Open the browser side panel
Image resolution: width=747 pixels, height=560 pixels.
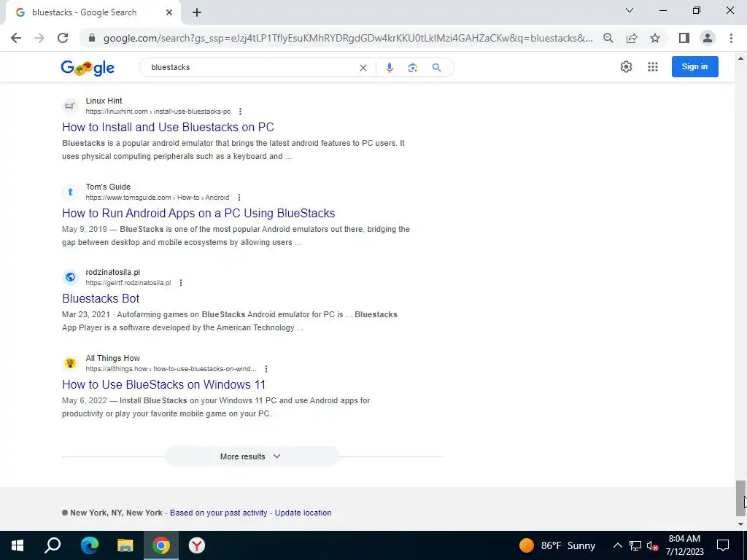point(684,38)
